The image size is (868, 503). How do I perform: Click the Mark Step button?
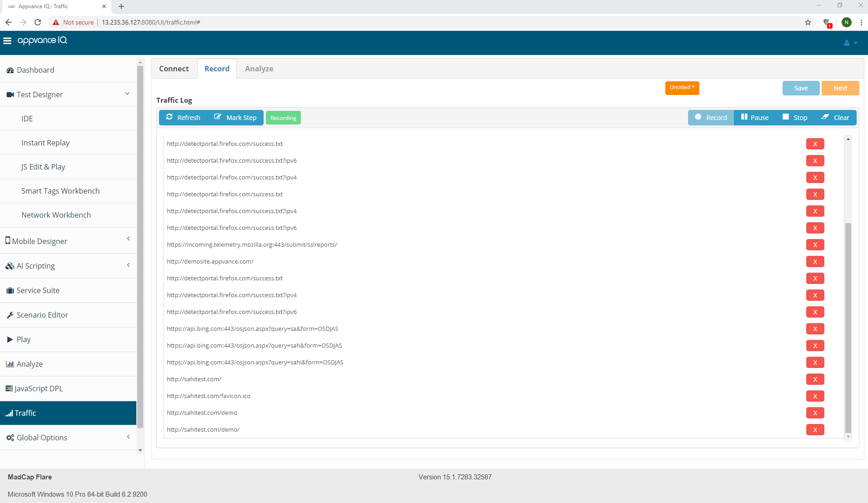(x=235, y=117)
